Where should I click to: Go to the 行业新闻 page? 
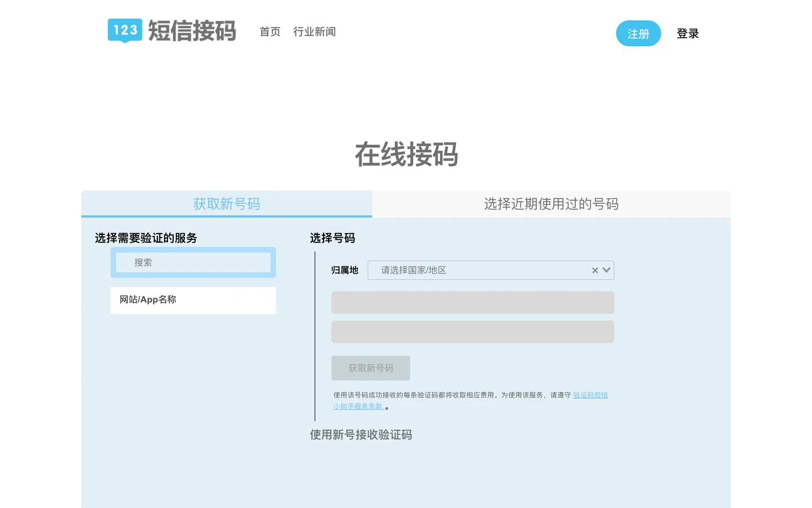314,32
